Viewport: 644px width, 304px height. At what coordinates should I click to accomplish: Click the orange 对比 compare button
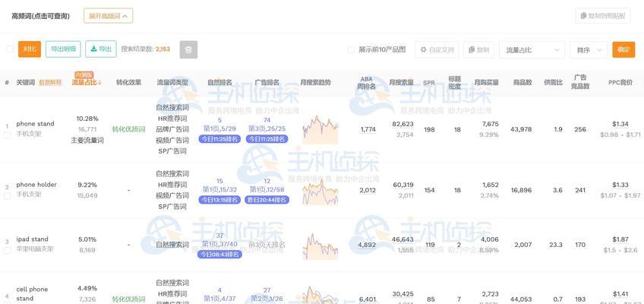[30, 49]
